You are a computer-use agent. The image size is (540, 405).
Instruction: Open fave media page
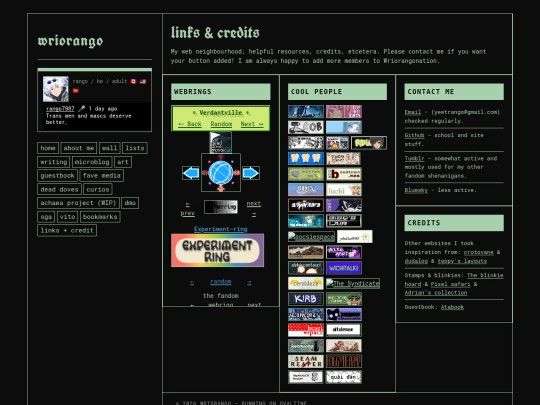[102, 176]
